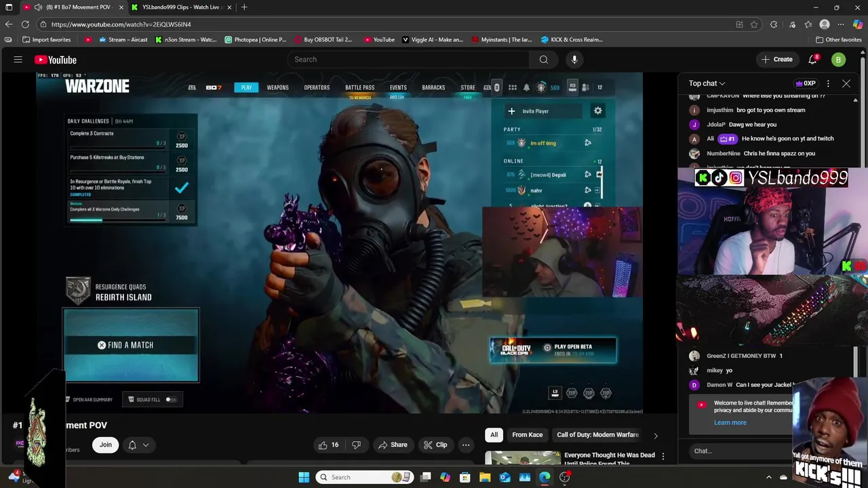Go to YouTube home via logo
This screenshot has width=868, height=488.
(x=56, y=60)
